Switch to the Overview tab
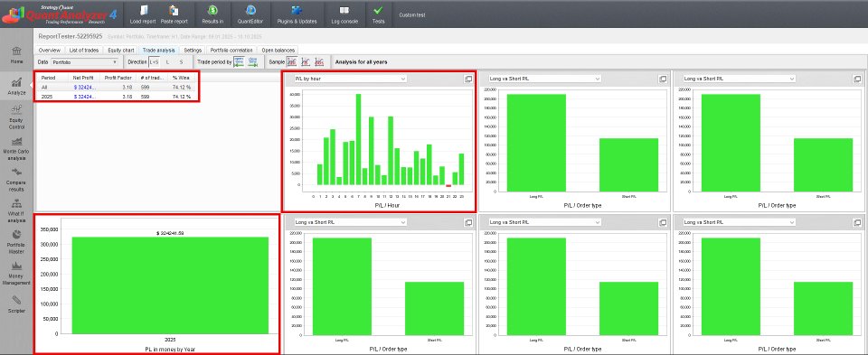This screenshot has width=868, height=355. click(49, 51)
